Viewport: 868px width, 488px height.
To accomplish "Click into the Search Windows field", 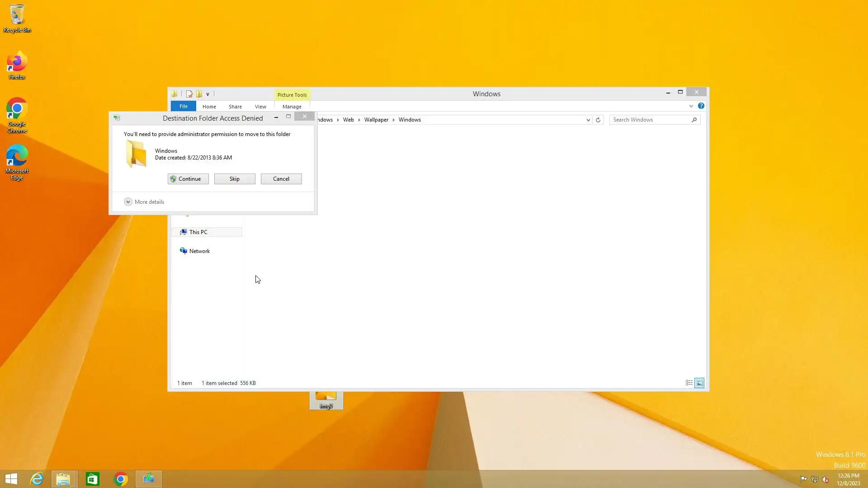I will (649, 120).
